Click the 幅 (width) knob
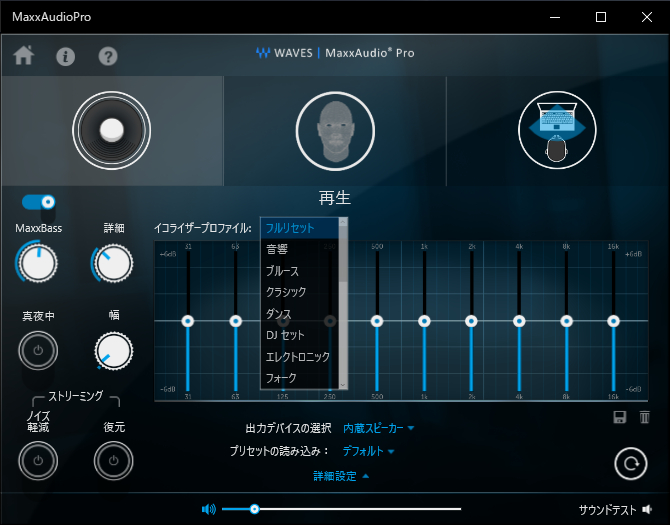 (x=113, y=351)
